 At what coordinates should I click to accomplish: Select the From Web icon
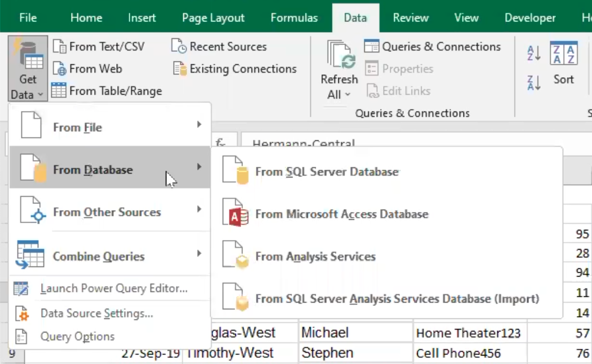[x=60, y=69]
